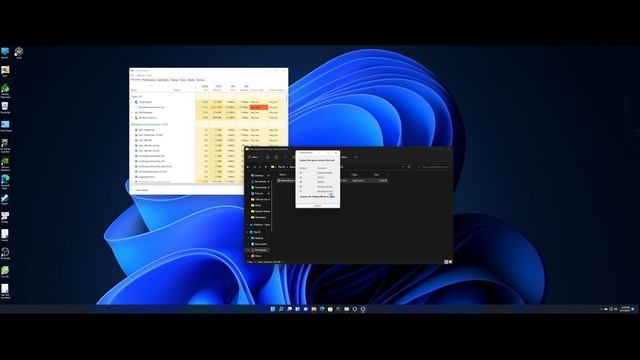Expand Desktop under This PC in Explorer
The width and height of the screenshot is (640, 360).
(249, 238)
